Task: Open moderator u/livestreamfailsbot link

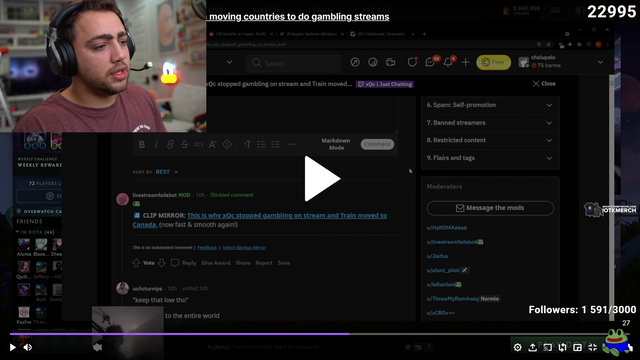Action: coord(452,242)
